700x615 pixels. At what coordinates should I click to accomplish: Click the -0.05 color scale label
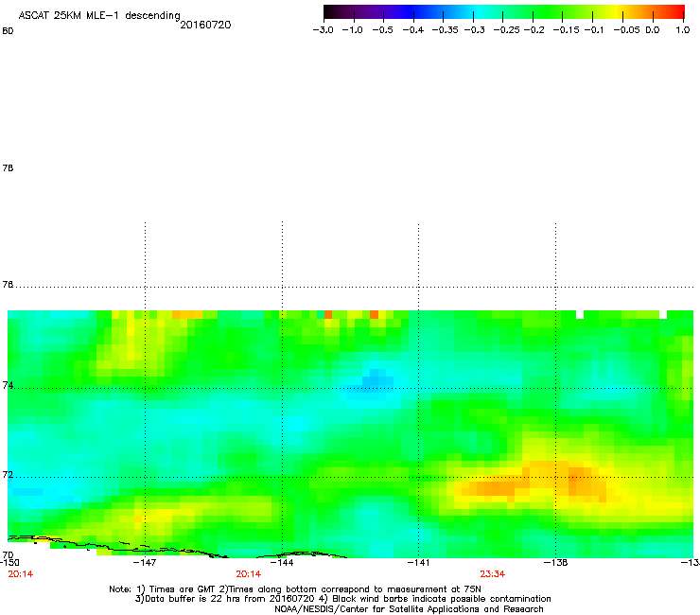[626, 30]
